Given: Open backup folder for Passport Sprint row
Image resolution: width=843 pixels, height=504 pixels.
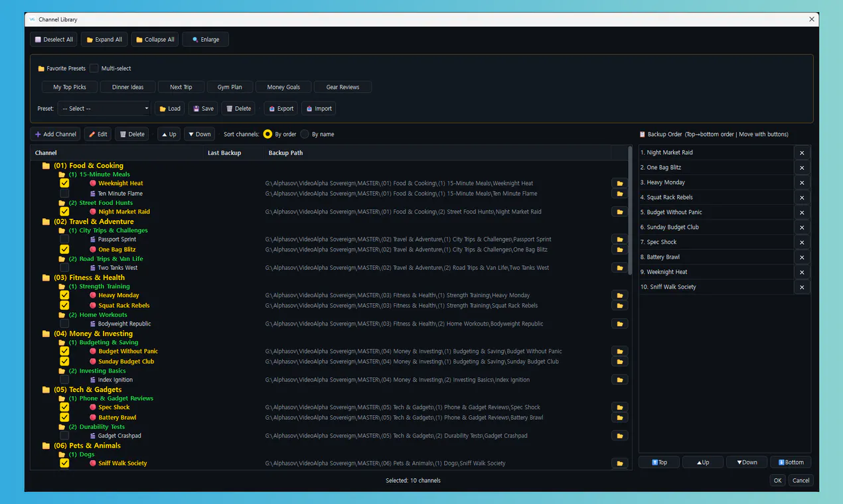Looking at the screenshot, I should click(x=620, y=239).
